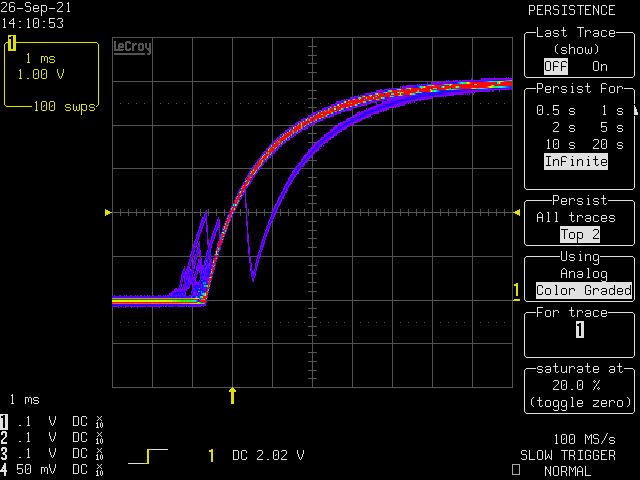Click the trace 1 tab on the label box
Screen dimensions: 640x480
pos(12,43)
